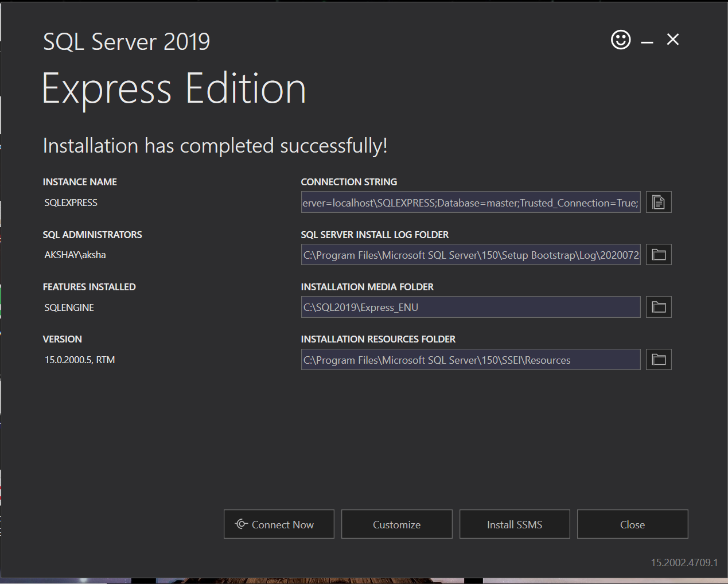Click the installer build number 15.2002.4709.1
This screenshot has height=584, width=728.
tap(684, 563)
